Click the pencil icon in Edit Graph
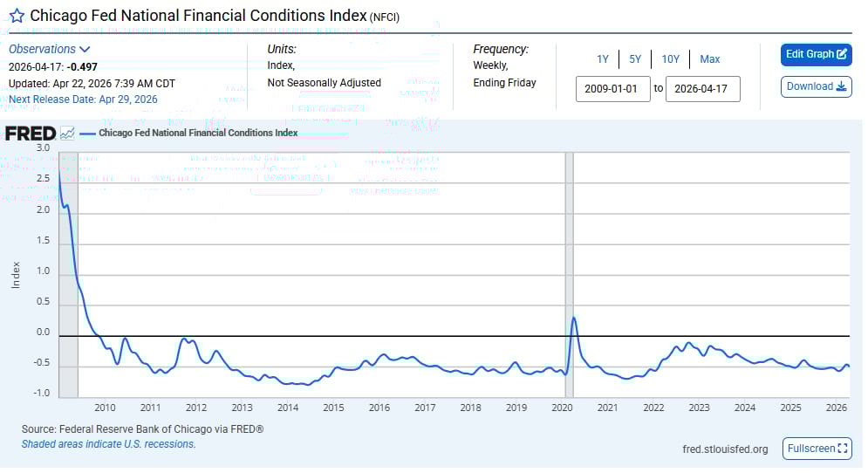 [842, 54]
